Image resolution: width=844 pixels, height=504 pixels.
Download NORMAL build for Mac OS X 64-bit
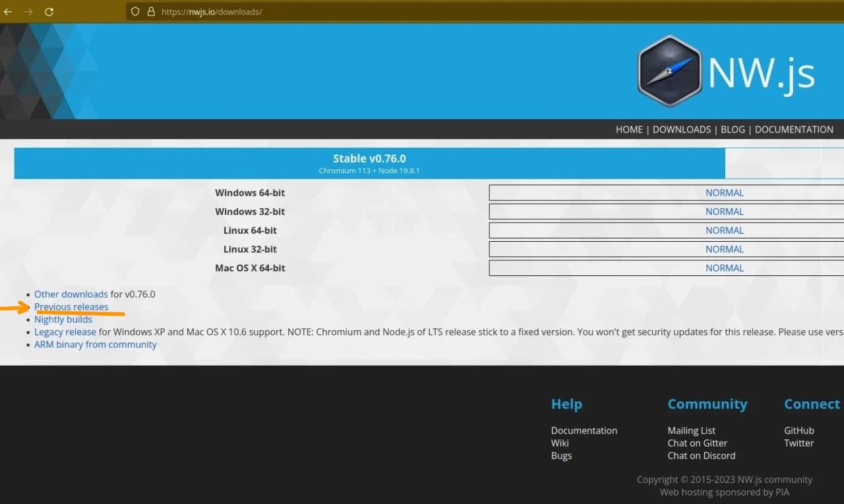[x=724, y=268]
